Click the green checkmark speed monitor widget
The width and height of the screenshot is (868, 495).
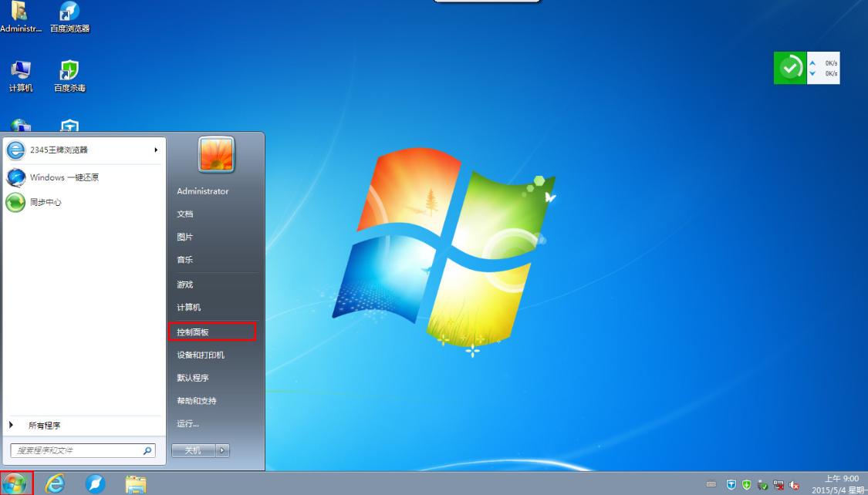click(x=789, y=68)
